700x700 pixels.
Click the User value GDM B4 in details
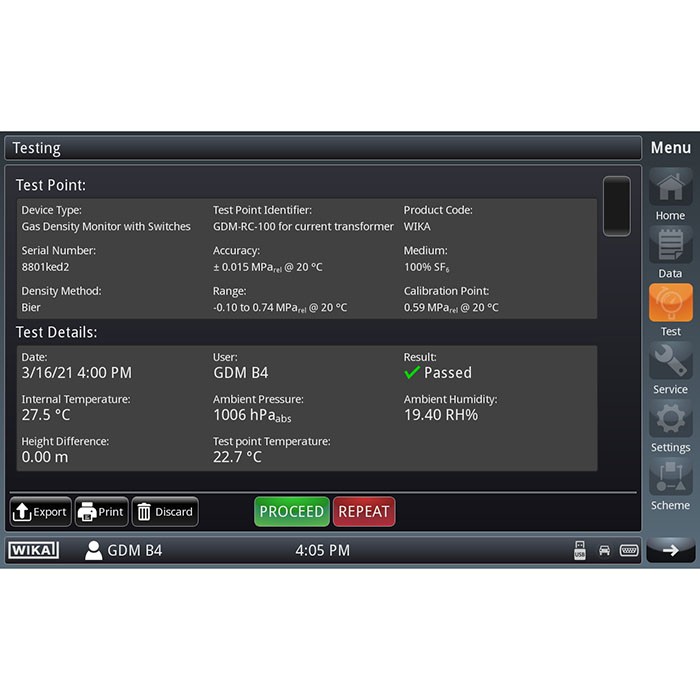click(x=241, y=372)
